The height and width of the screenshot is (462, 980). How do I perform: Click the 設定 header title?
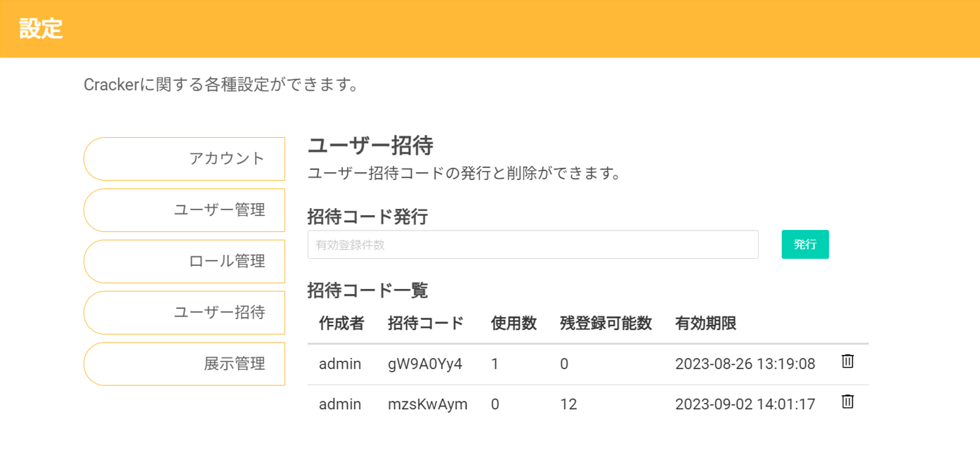click(x=41, y=29)
